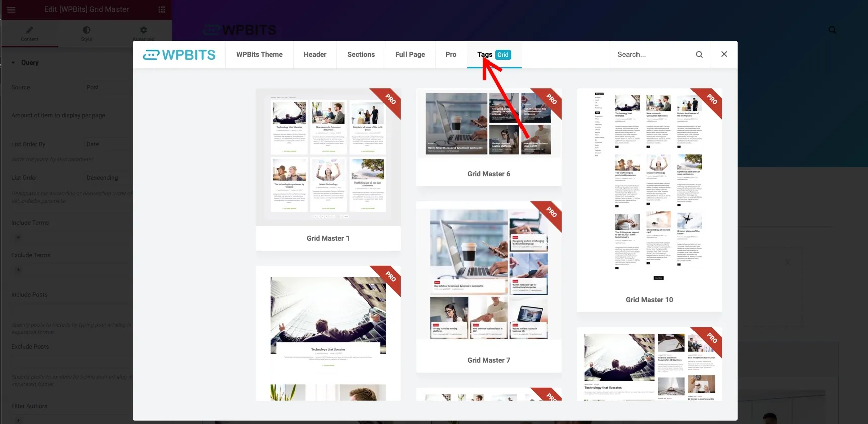This screenshot has width=868, height=424.
Task: Click the PRO ribbon on Grid Master 6
Action: pyautogui.click(x=550, y=100)
